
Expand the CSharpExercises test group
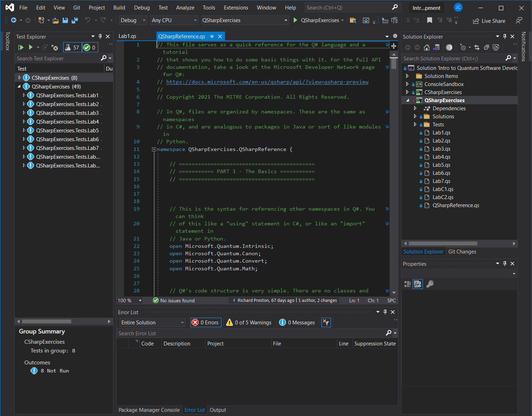(x=20, y=78)
